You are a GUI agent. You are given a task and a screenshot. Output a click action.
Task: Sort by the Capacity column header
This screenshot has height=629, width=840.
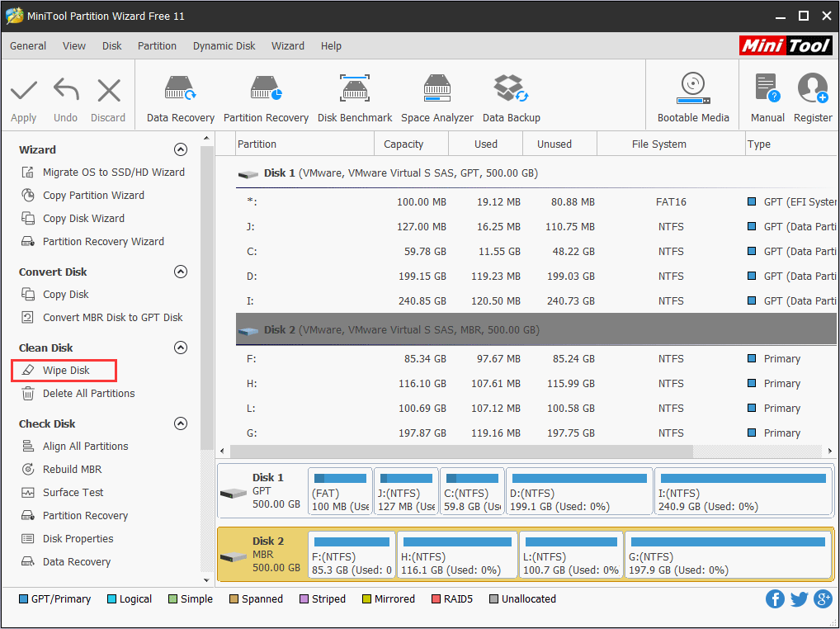(412, 144)
